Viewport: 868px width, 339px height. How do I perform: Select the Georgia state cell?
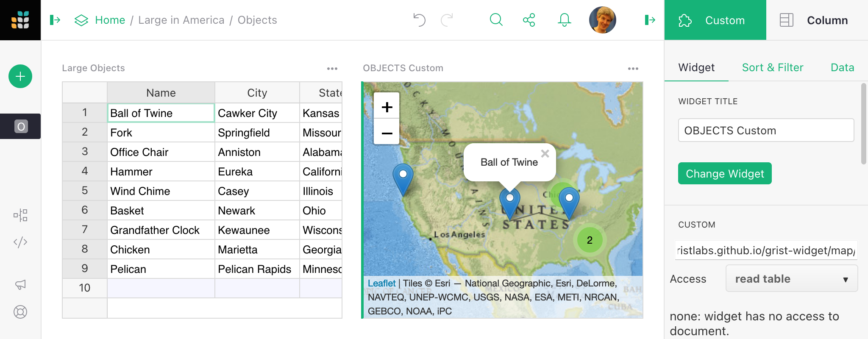pyautogui.click(x=321, y=249)
